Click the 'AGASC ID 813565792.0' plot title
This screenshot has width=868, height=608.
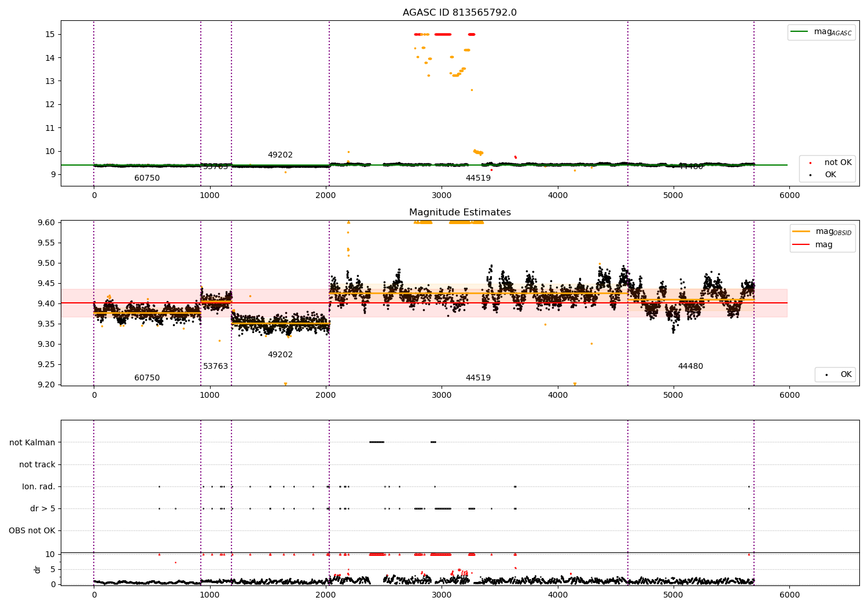459,13
